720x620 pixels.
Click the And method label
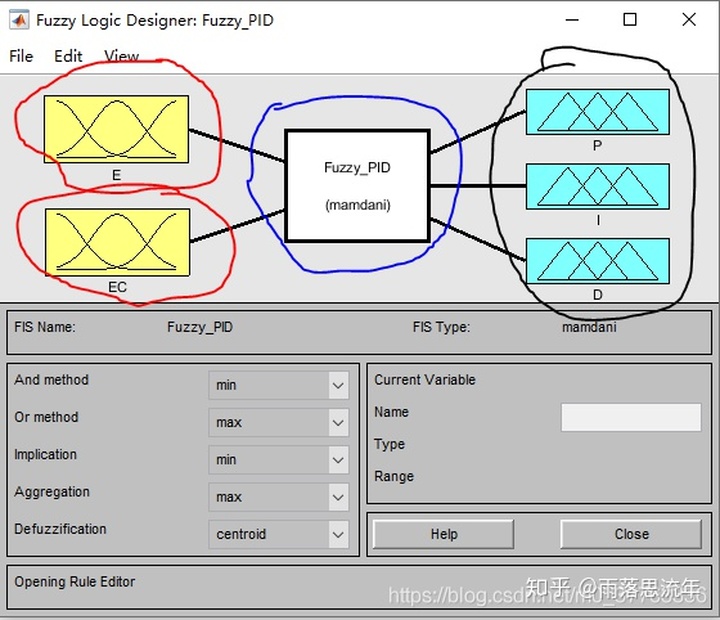point(51,380)
